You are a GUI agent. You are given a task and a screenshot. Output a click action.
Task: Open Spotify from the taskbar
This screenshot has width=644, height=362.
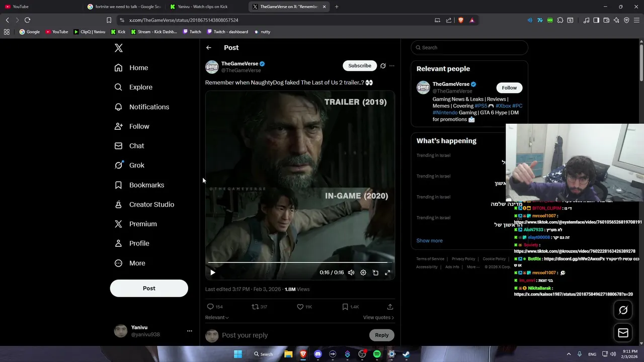pos(377,354)
